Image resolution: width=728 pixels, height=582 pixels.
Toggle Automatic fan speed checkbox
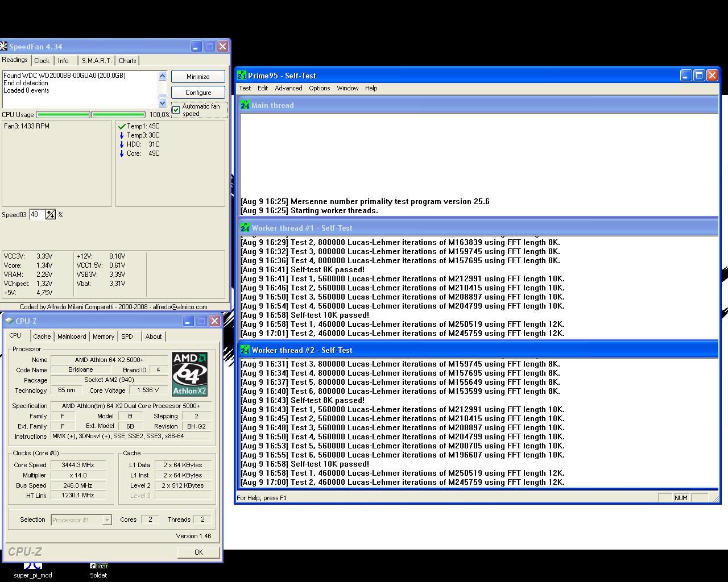pyautogui.click(x=176, y=110)
